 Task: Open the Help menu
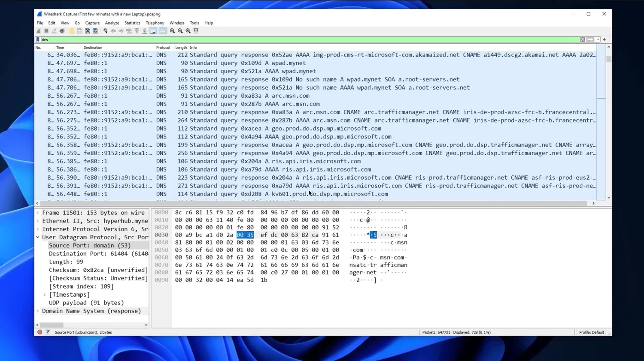[x=209, y=23]
